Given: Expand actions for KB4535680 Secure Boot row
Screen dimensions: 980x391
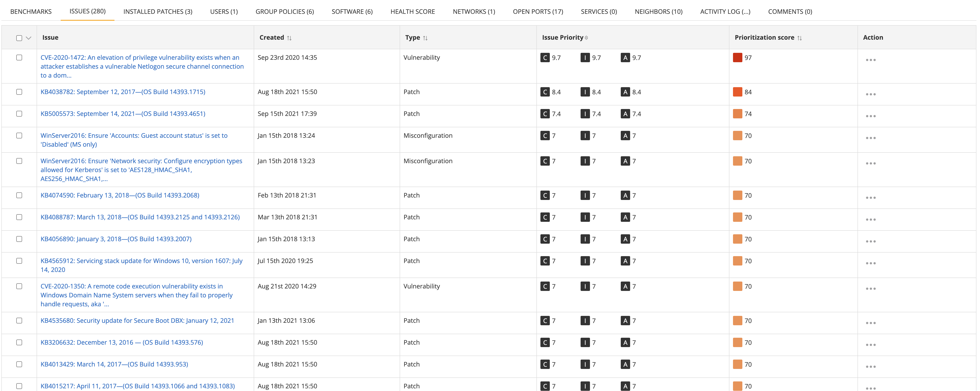Looking at the screenshot, I should tap(870, 323).
